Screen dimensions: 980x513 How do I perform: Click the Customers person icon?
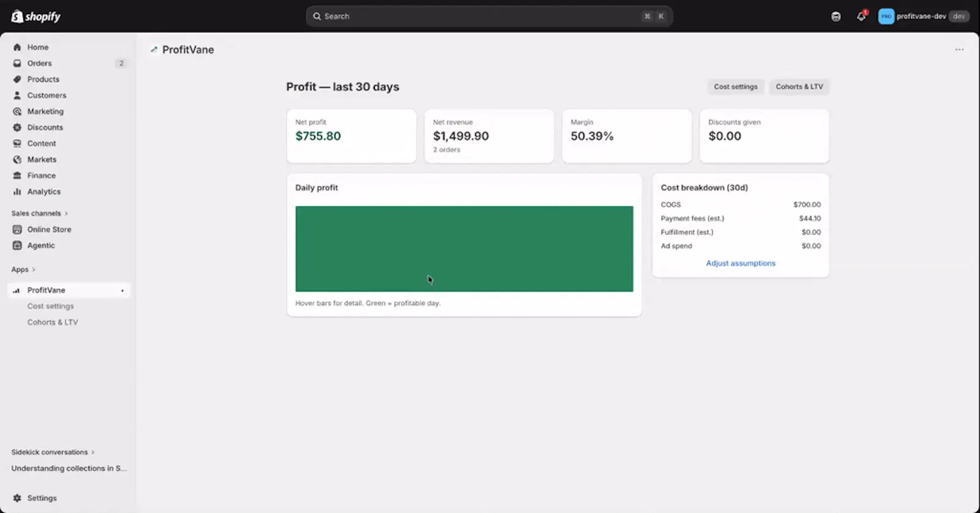[17, 95]
